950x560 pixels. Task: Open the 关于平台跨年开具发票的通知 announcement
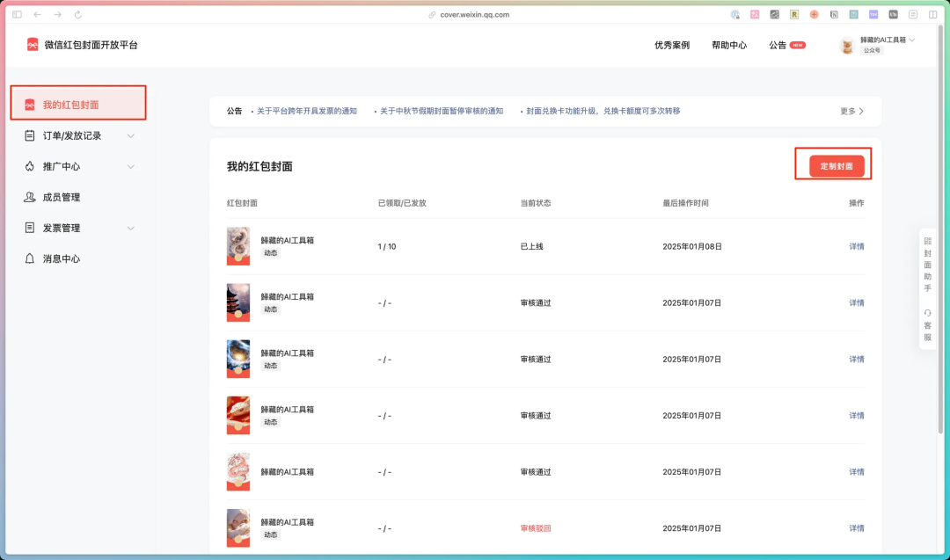click(307, 111)
